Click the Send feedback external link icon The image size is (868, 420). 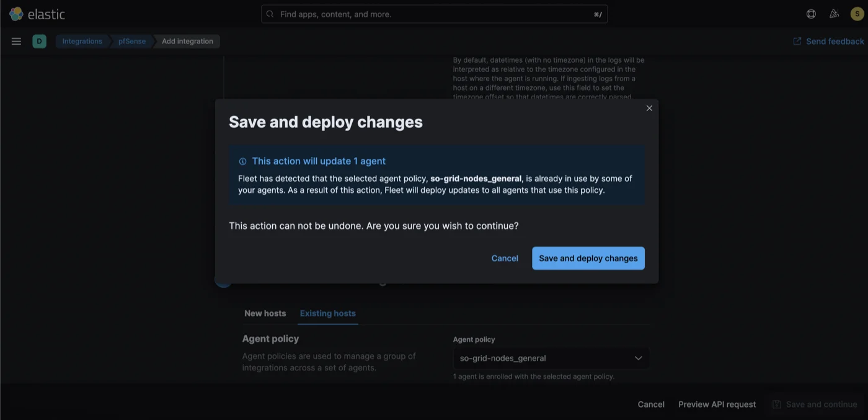(797, 41)
